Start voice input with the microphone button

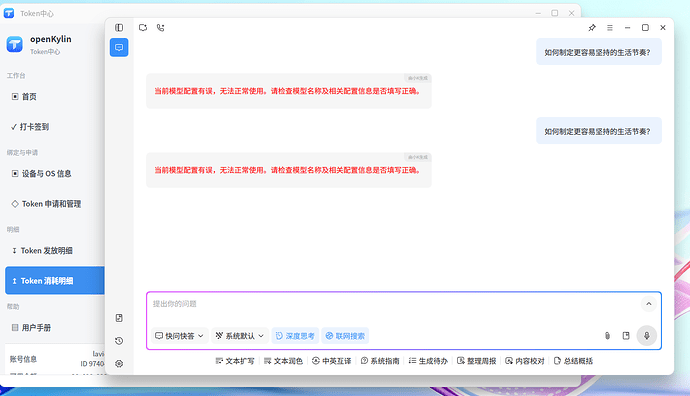647,336
